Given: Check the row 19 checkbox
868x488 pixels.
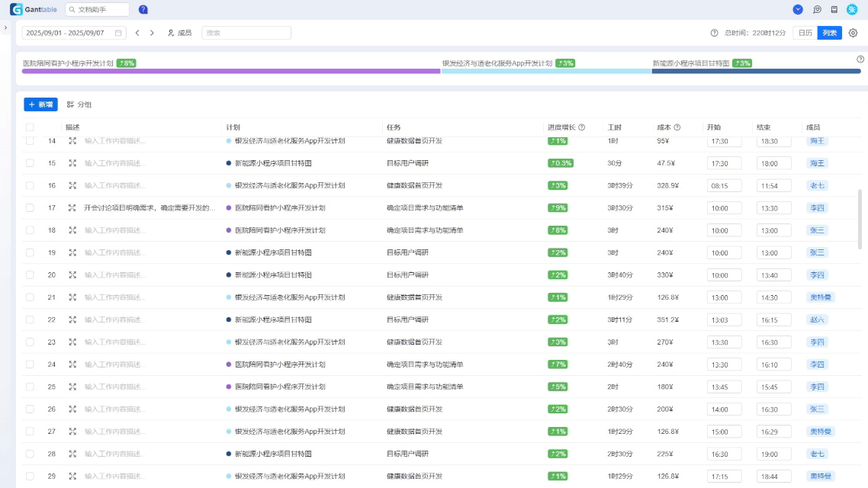Looking at the screenshot, I should pyautogui.click(x=30, y=252).
